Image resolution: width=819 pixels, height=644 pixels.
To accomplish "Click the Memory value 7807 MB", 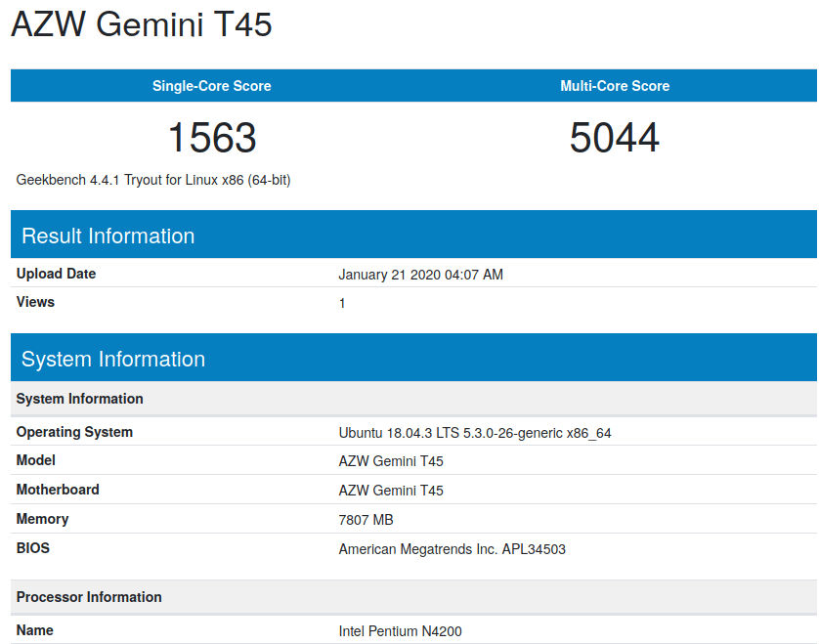I will [x=366, y=520].
